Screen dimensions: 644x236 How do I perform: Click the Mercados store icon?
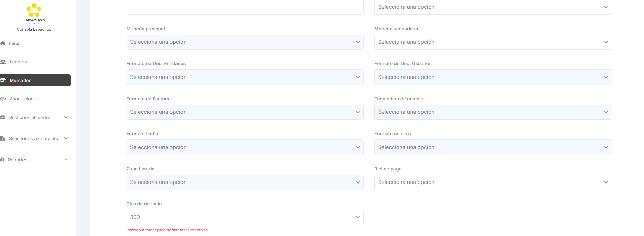pos(3,80)
